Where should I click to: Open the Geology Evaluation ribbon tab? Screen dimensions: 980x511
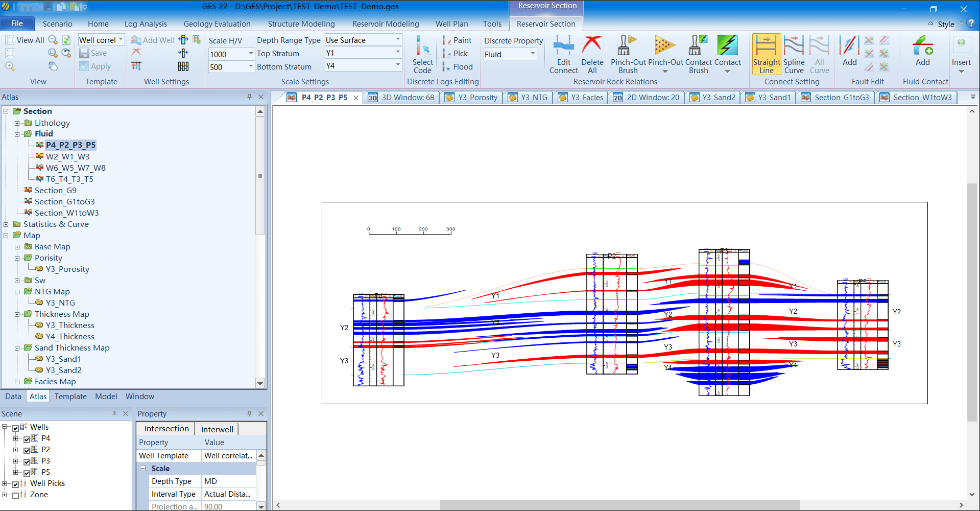[x=217, y=24]
